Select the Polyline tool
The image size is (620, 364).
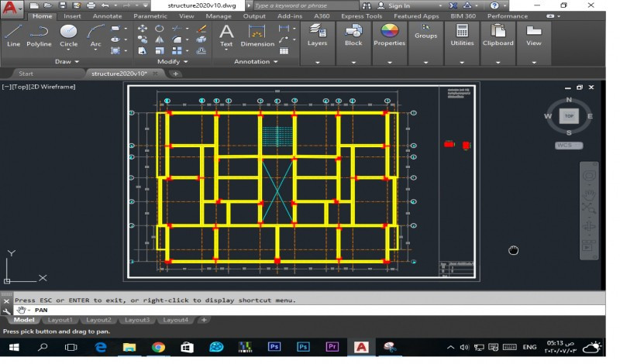point(39,36)
